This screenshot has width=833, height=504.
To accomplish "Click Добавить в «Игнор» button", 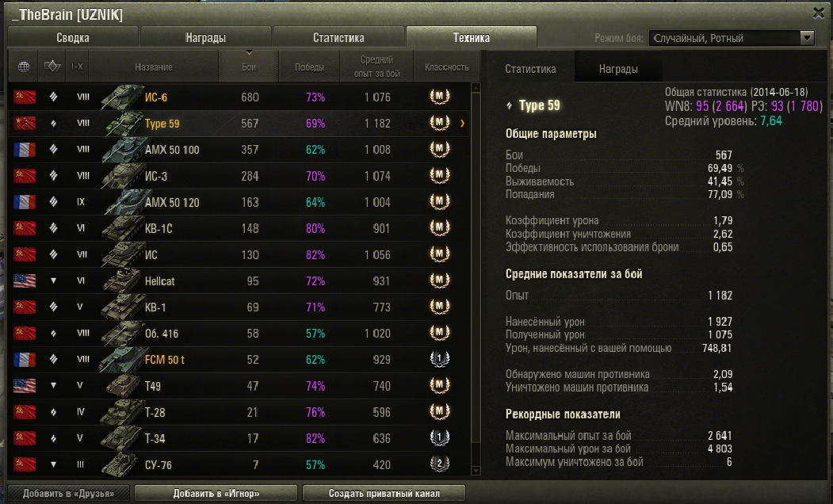I will point(216,494).
